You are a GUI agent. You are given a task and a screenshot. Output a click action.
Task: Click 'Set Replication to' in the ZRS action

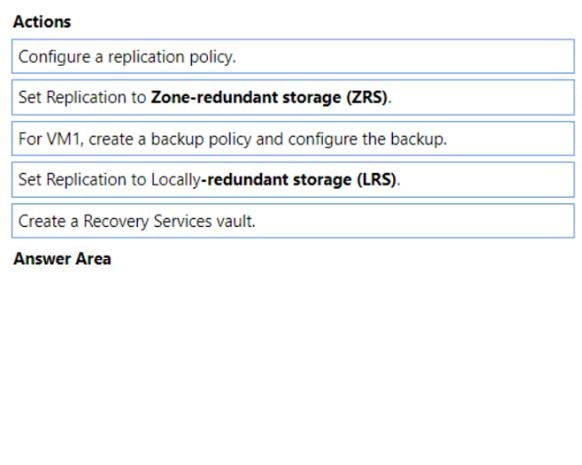(82, 97)
